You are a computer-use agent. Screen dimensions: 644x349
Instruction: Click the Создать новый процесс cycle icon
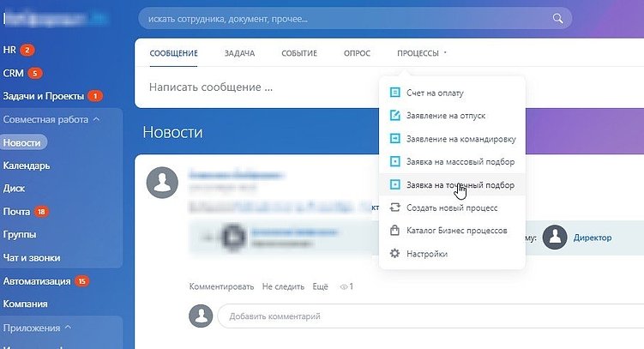pyautogui.click(x=394, y=208)
